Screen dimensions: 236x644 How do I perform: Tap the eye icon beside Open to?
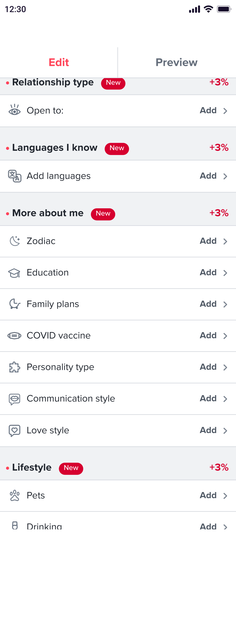click(15, 110)
